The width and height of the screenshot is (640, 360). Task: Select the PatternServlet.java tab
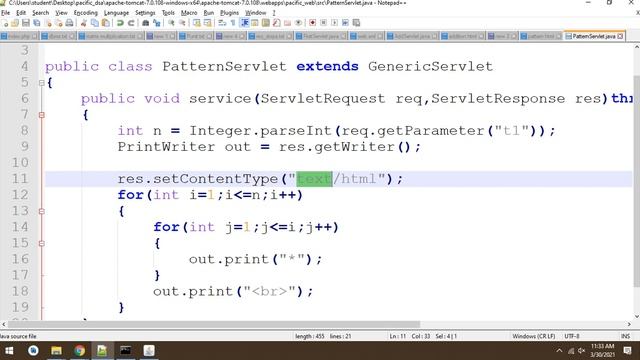pyautogui.click(x=593, y=36)
